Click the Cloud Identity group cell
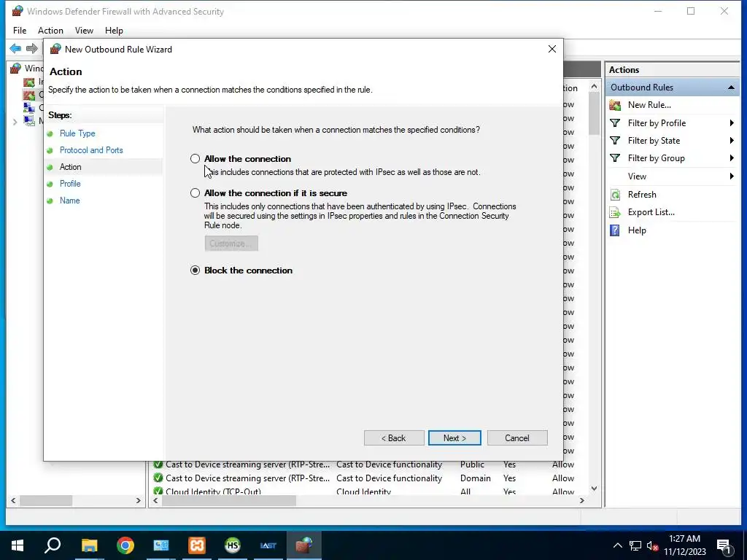This screenshot has height=560, width=747. 363,491
